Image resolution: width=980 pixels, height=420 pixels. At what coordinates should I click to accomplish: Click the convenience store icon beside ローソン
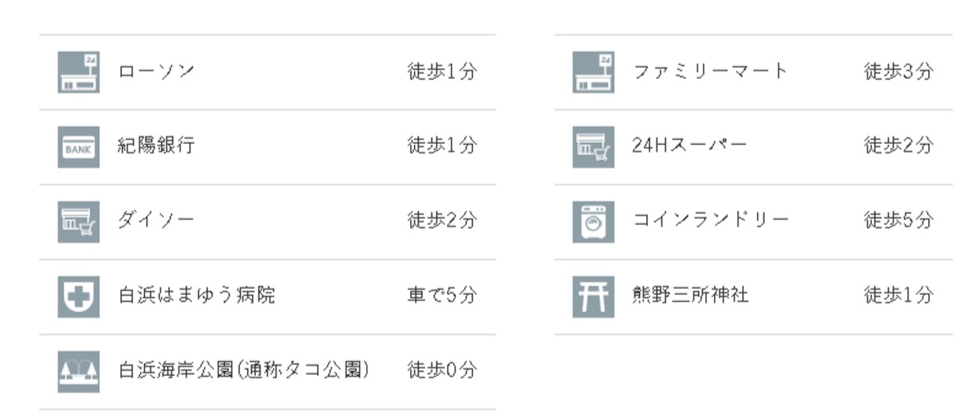[79, 72]
